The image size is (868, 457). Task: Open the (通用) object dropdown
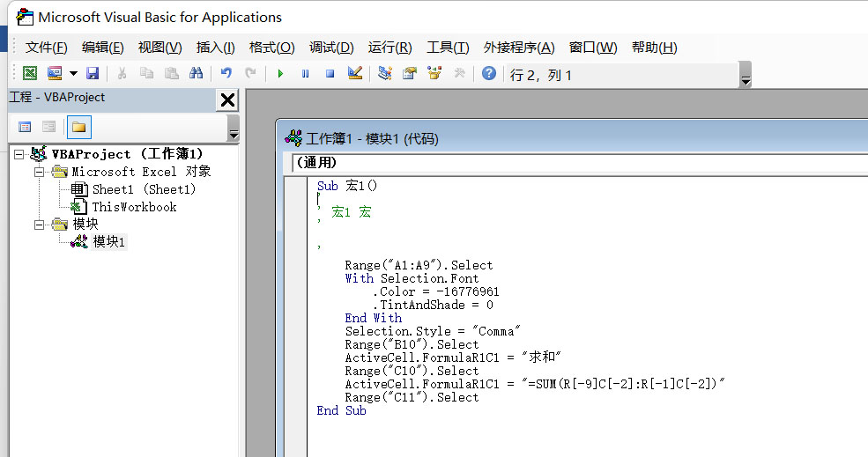coord(580,163)
